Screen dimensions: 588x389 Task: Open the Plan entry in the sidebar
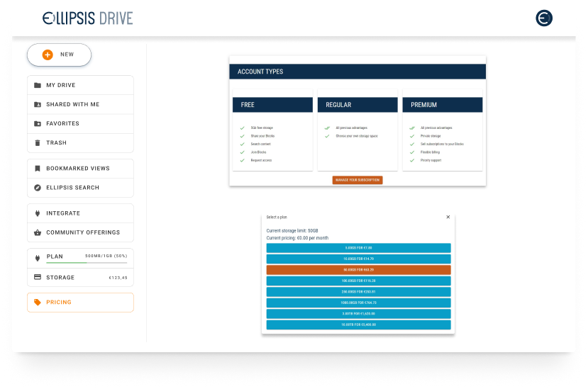tap(80, 258)
